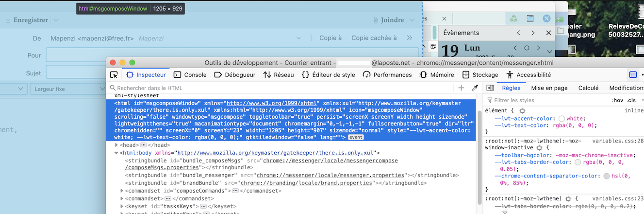Open the Joindre dropdown arrow
Image resolution: width=644 pixels, height=214 pixels.
[412, 20]
